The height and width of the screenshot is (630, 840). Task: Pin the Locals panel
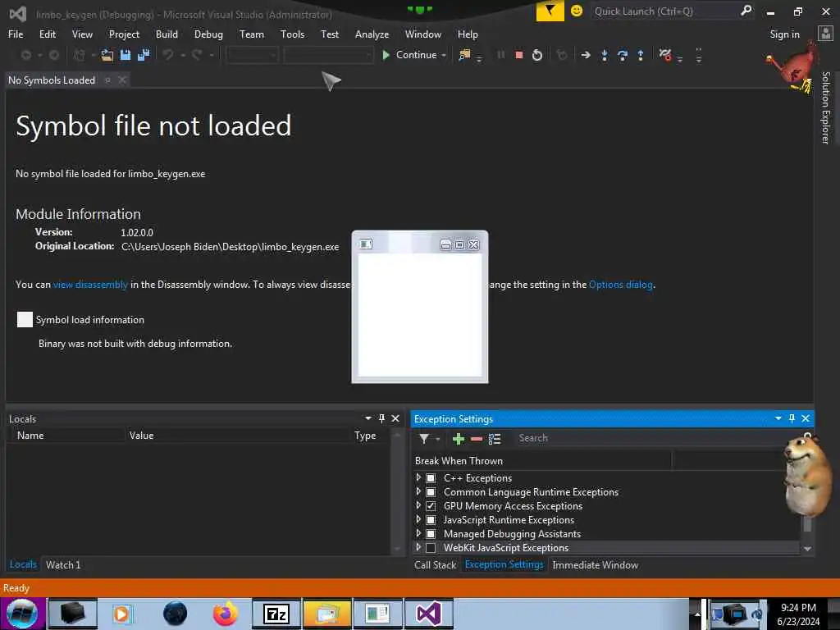(x=381, y=418)
